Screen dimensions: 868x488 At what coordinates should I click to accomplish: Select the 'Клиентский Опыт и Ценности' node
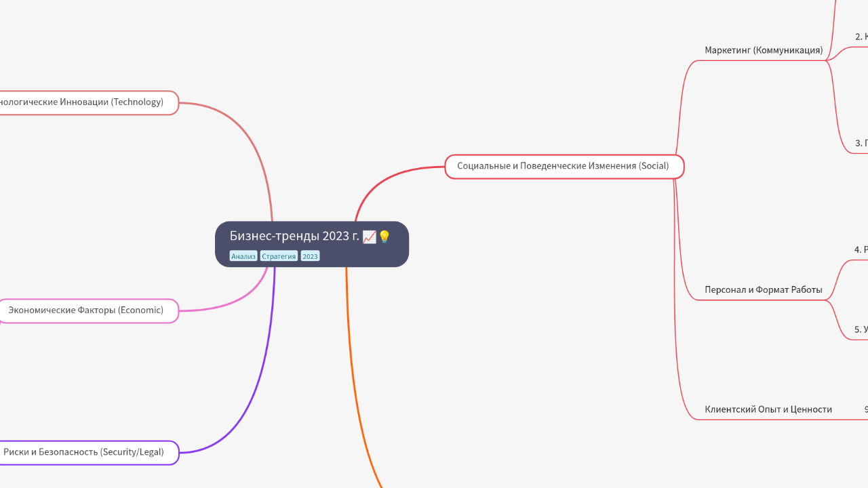click(x=769, y=409)
